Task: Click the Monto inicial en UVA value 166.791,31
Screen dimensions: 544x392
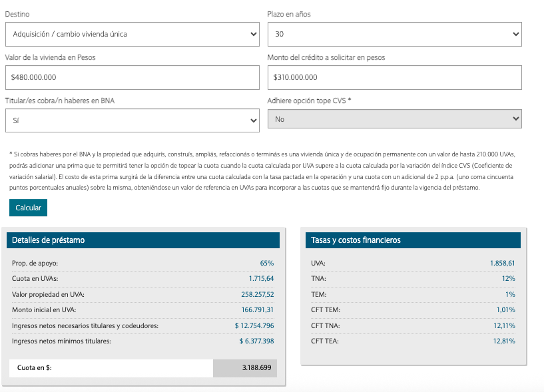Action: click(x=258, y=309)
